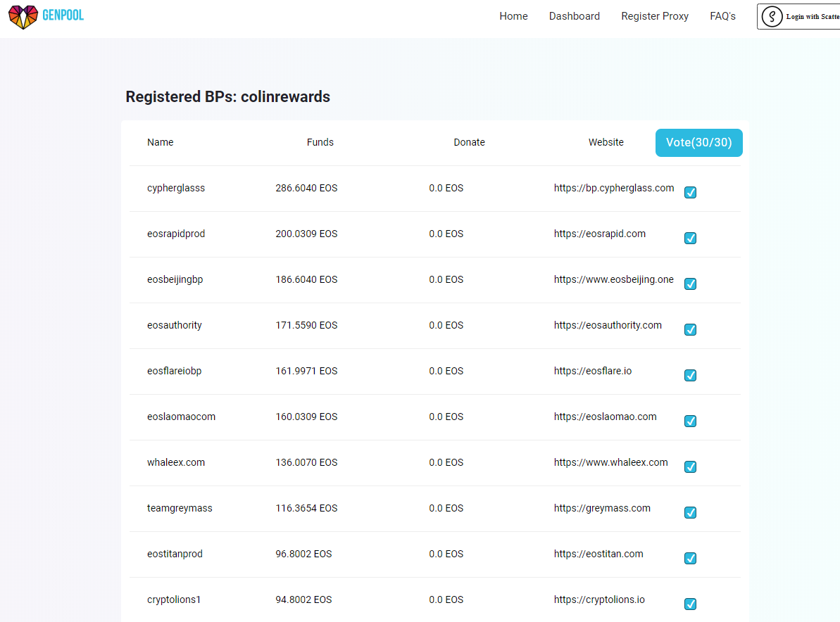
Task: Open the FAQ's menu link
Action: pos(722,16)
